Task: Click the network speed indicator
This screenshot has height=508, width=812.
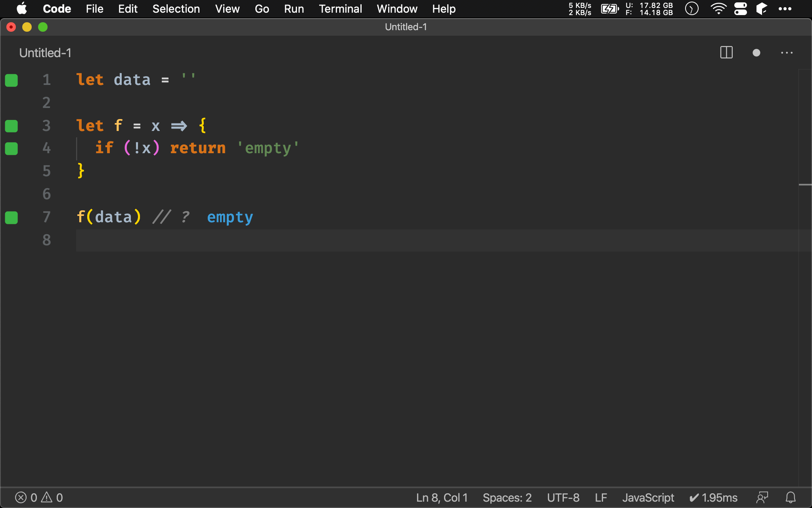Action: [580, 9]
